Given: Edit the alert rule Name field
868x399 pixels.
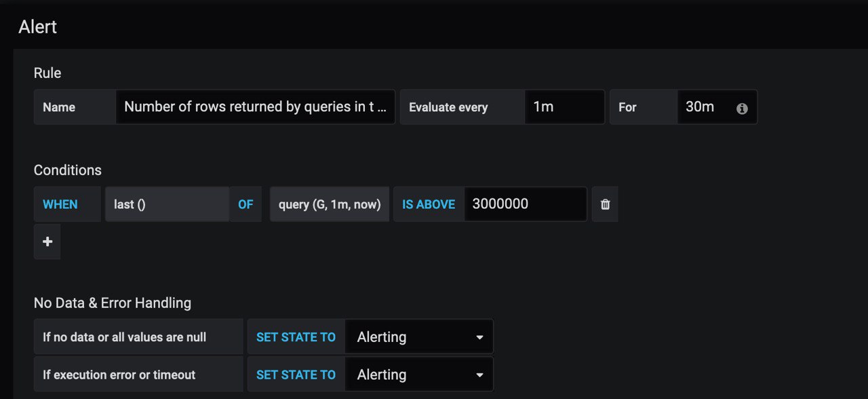Looking at the screenshot, I should tap(255, 107).
